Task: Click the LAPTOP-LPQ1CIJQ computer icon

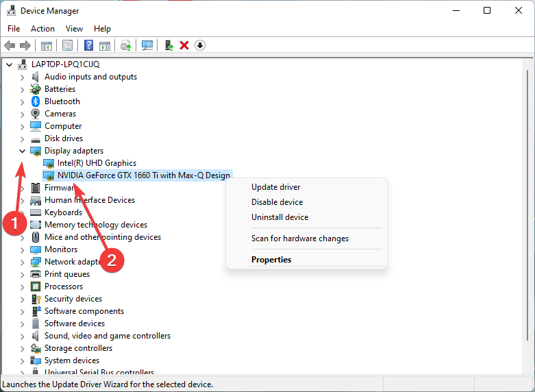Action: (23, 64)
